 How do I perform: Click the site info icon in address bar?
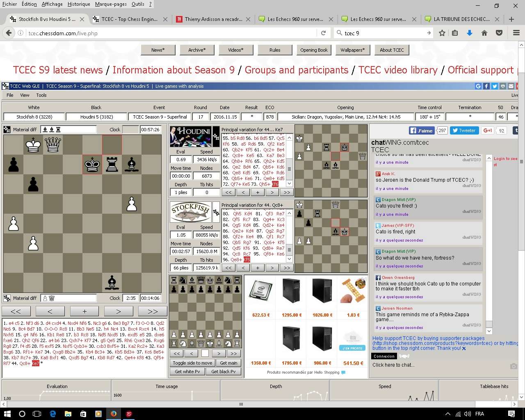pyautogui.click(x=21, y=33)
